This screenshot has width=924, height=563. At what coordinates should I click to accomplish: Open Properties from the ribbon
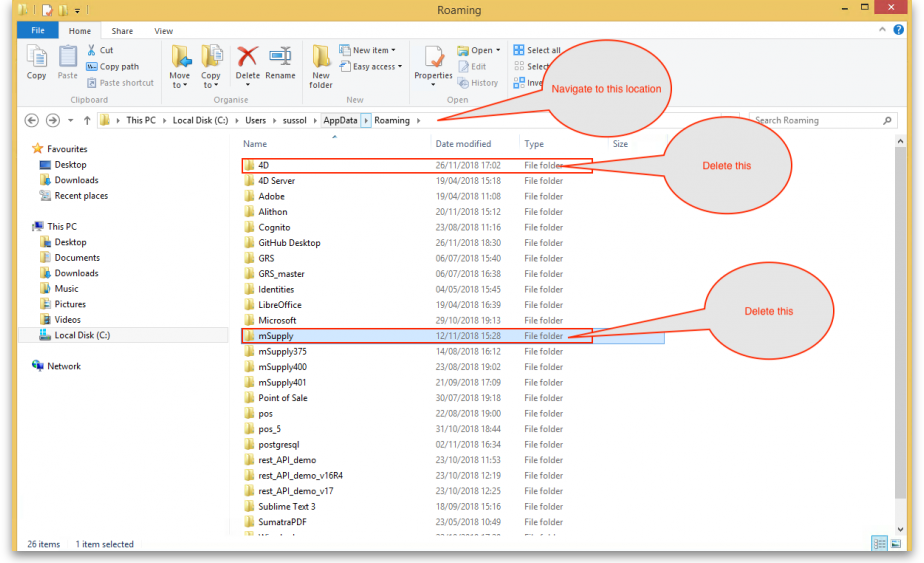click(x=433, y=60)
